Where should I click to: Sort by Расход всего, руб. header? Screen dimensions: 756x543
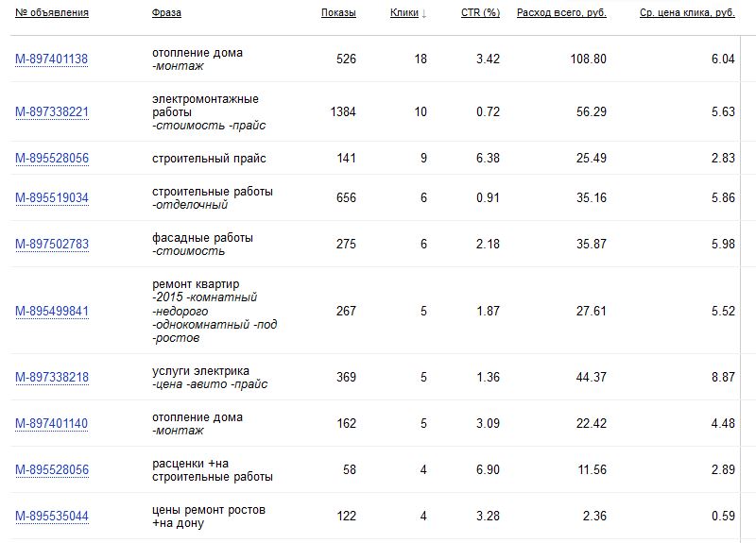pos(561,13)
